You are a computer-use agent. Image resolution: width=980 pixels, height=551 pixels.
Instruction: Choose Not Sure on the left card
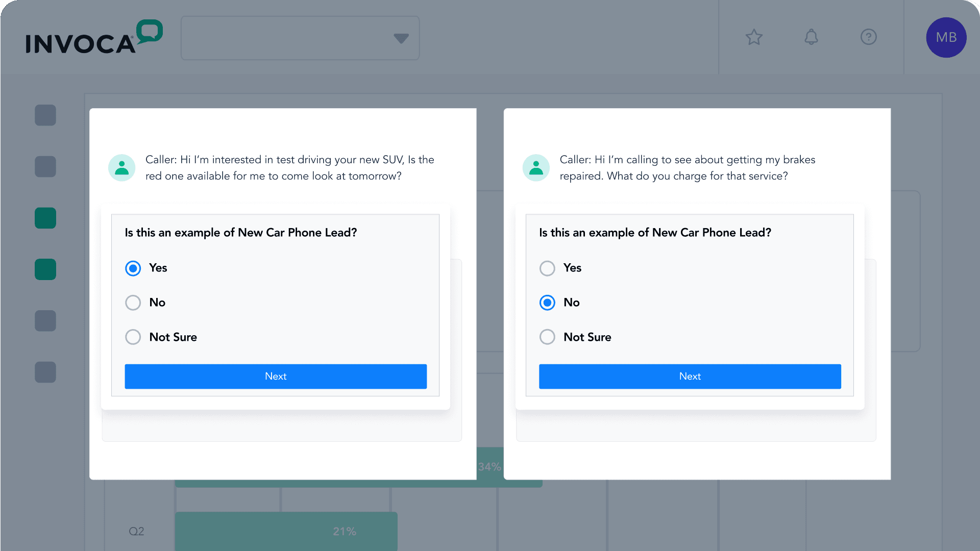coord(133,337)
